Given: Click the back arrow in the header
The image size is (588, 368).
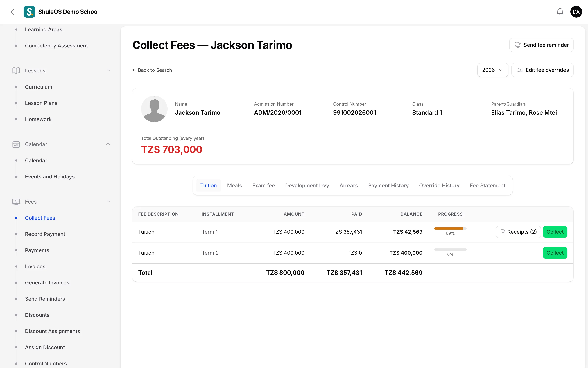Looking at the screenshot, I should (13, 12).
